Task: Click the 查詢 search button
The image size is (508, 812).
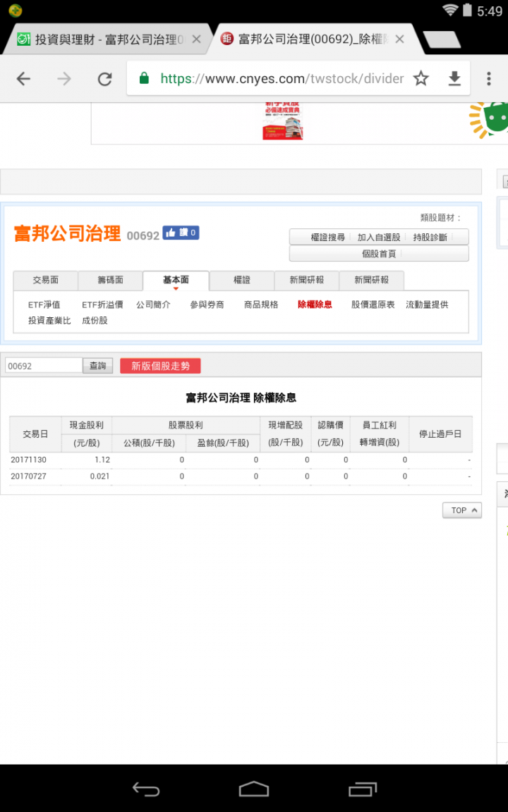Action: coord(98,366)
